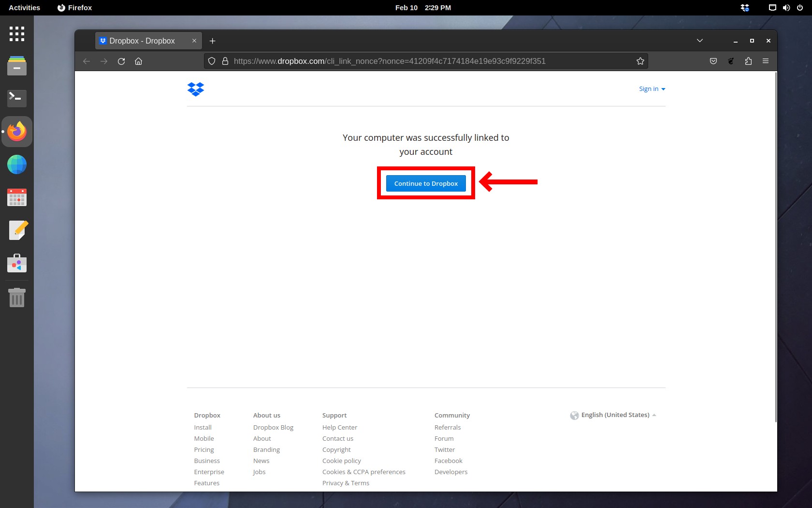The image size is (812, 508).
Task: Open Trash from dock
Action: click(17, 297)
